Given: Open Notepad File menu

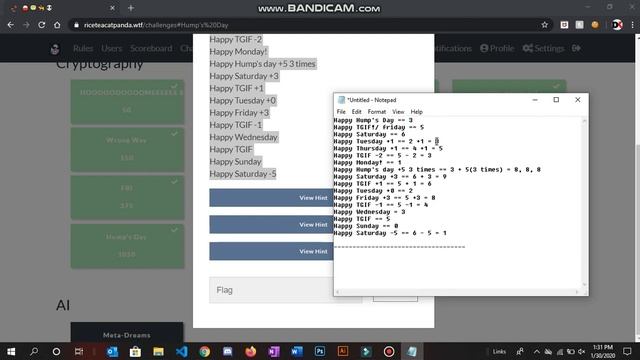Looking at the screenshot, I should pyautogui.click(x=341, y=111).
